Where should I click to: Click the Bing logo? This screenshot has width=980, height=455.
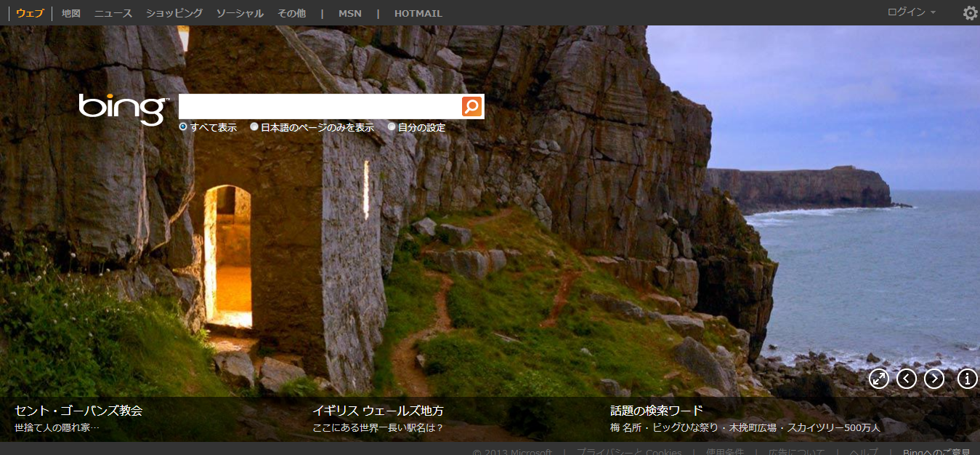coord(123,108)
